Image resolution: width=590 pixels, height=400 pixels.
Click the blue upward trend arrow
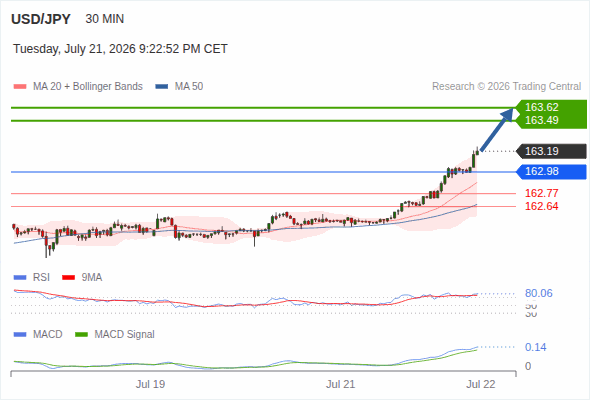[x=497, y=129]
